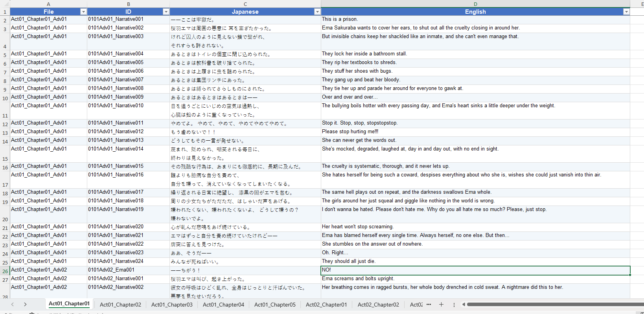Select row 26 by its row header
Viewport: 644px width, 314px height.
point(5,271)
